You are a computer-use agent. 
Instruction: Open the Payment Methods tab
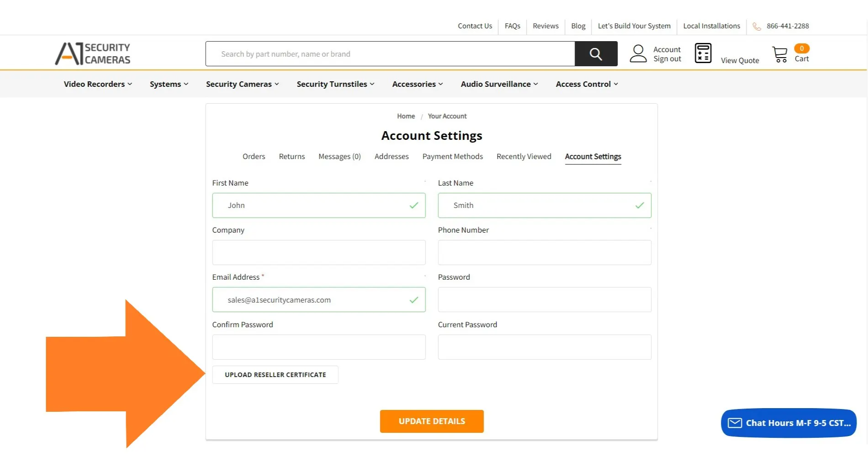pyautogui.click(x=453, y=156)
